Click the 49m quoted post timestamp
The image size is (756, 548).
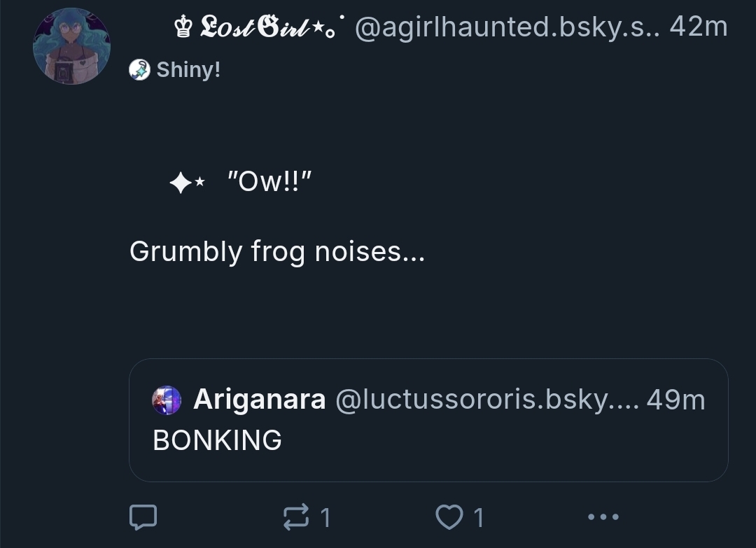coord(675,400)
